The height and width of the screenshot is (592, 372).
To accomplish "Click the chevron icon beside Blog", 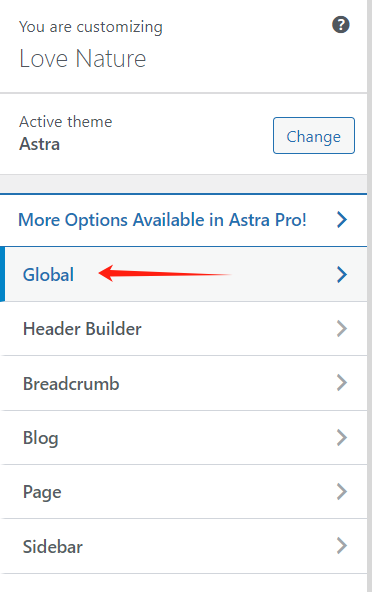I will click(342, 438).
